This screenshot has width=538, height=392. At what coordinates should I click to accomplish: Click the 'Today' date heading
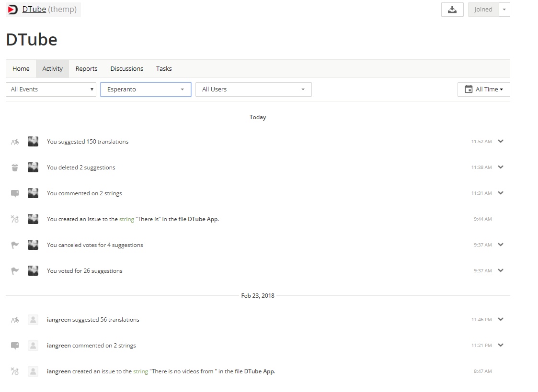click(258, 117)
